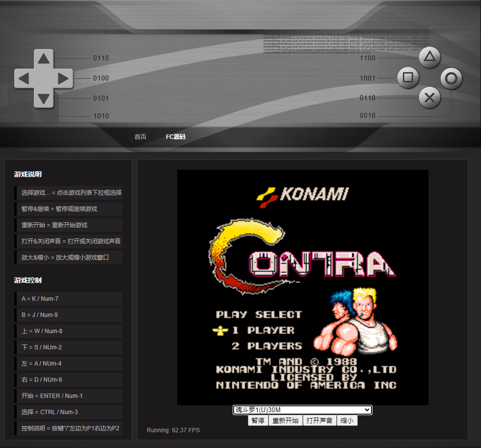Select the 开始 = ENTER / Num-1 row
Screen dimensions: 481x448
pos(69,396)
